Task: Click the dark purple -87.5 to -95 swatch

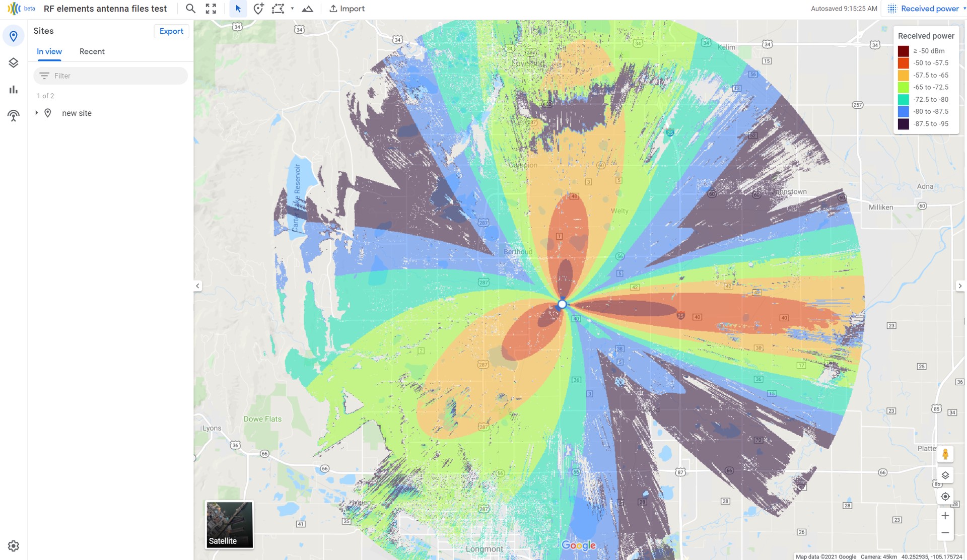Action: tap(904, 124)
